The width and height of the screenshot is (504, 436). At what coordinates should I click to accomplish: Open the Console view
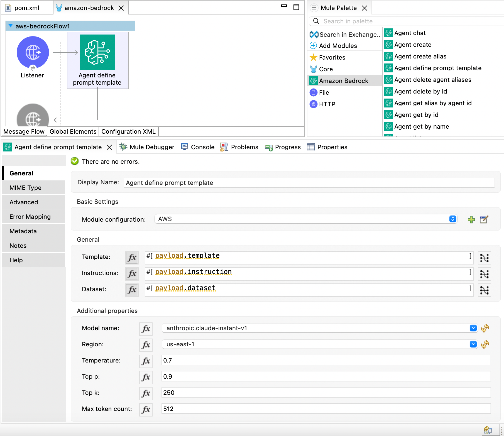198,147
